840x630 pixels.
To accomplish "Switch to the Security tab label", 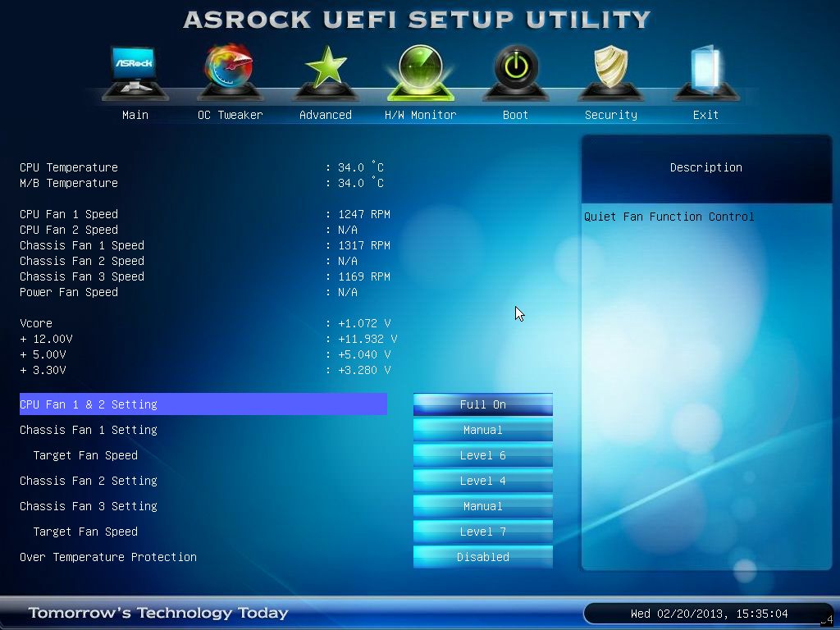I will click(610, 115).
